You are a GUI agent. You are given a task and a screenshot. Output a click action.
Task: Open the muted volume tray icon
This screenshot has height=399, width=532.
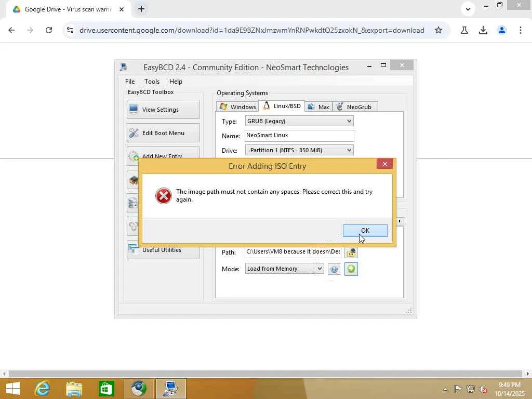tap(483, 389)
